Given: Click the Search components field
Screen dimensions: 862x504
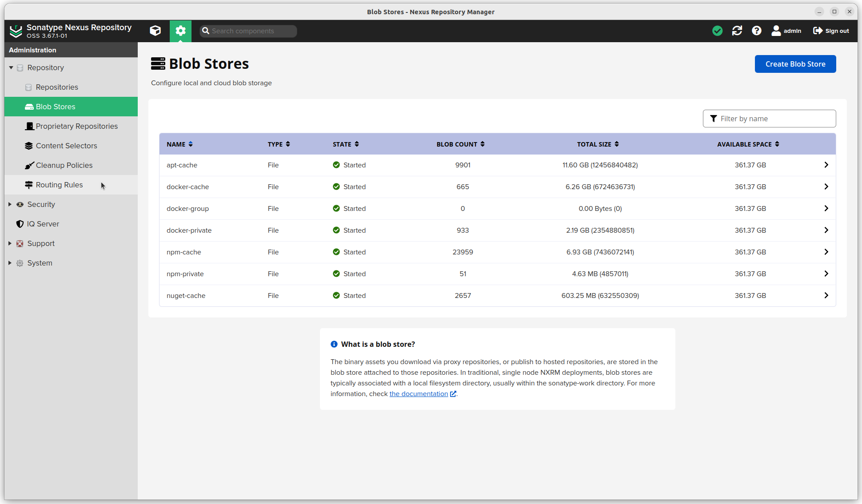Looking at the screenshot, I should pyautogui.click(x=248, y=31).
